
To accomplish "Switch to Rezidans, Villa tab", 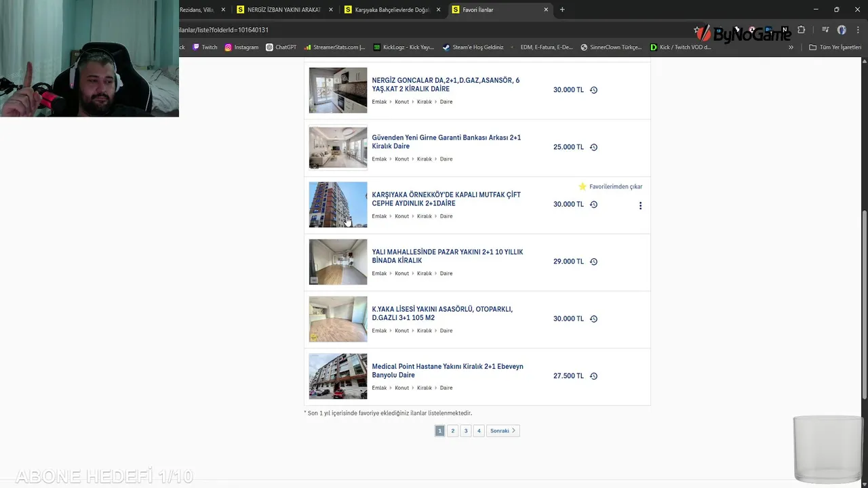I will 197,9.
